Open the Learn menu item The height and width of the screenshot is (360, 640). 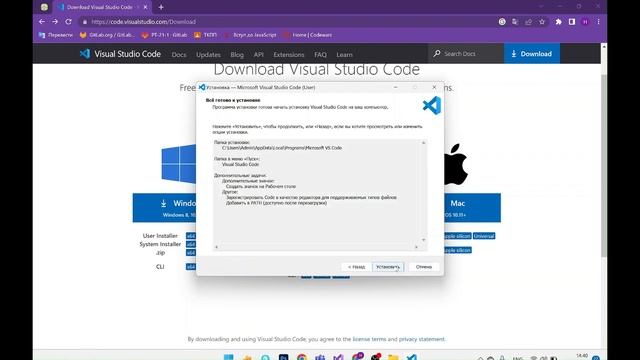point(344,54)
